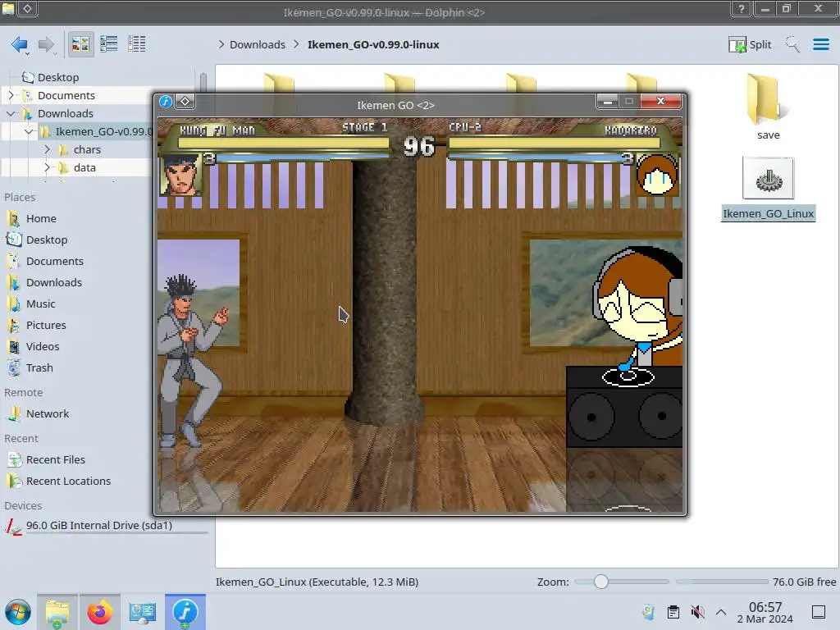The image size is (840, 630).
Task: Collapse the Ikemen_GO-v0.99.0 tree node
Action: (29, 132)
